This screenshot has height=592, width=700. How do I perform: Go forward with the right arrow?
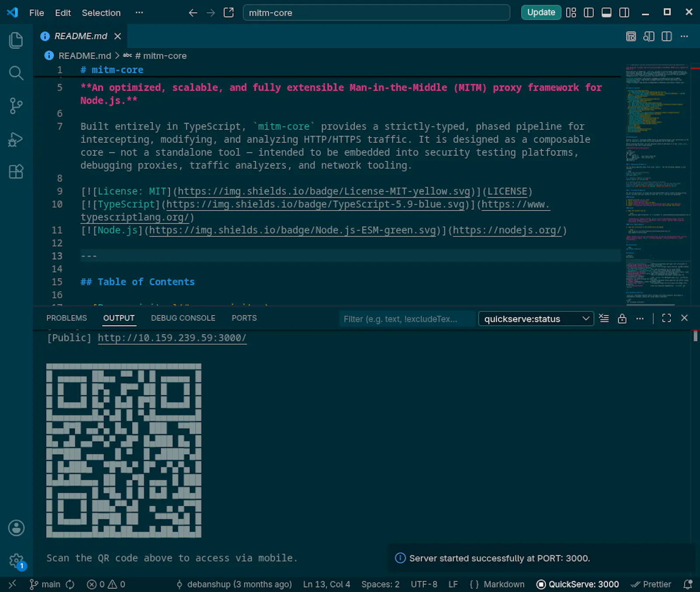[211, 13]
